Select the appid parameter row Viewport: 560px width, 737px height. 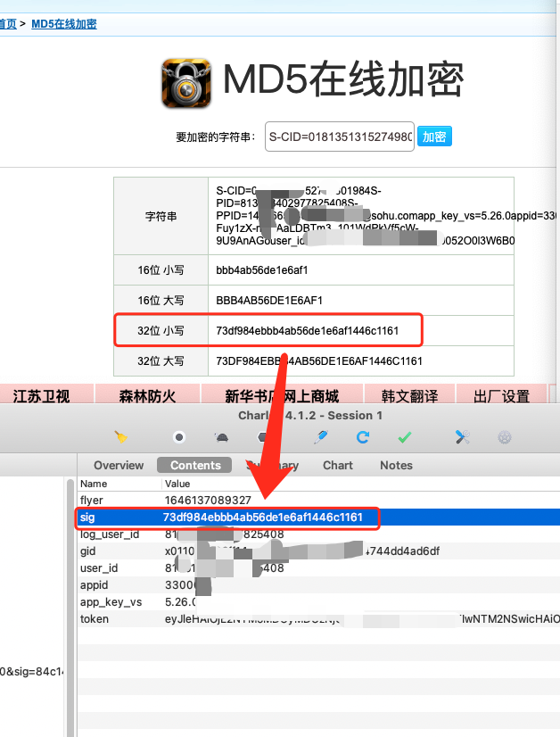click(319, 584)
